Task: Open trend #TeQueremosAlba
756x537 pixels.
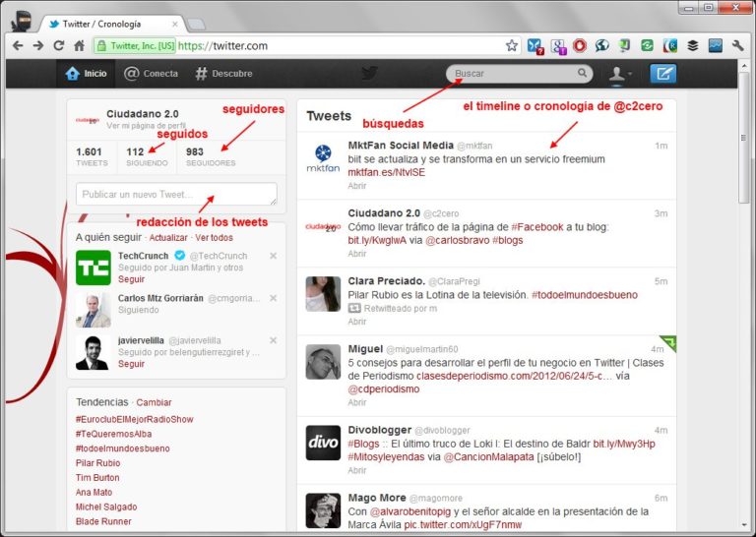Action: 114,434
